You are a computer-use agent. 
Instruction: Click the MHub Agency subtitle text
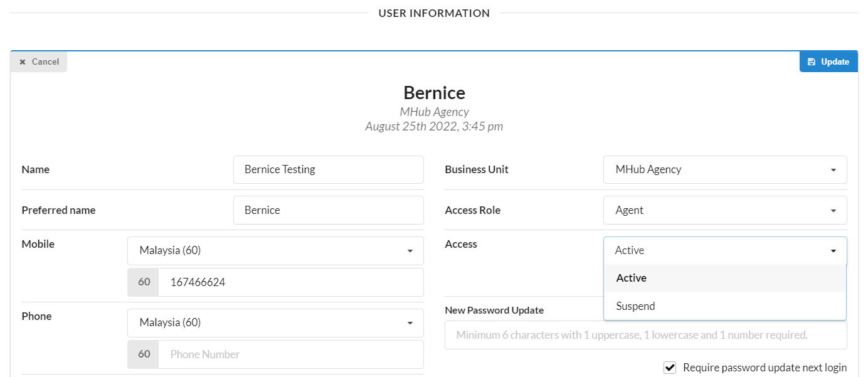click(x=434, y=112)
